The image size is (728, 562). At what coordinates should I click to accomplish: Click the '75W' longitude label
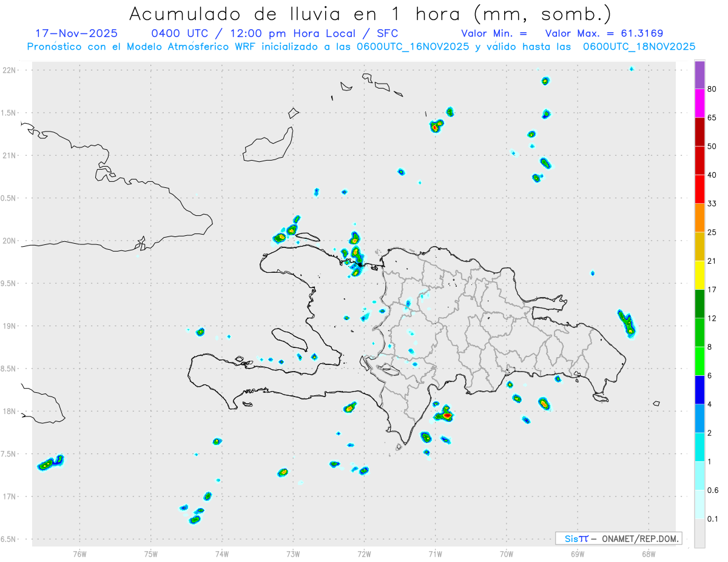pos(151,553)
